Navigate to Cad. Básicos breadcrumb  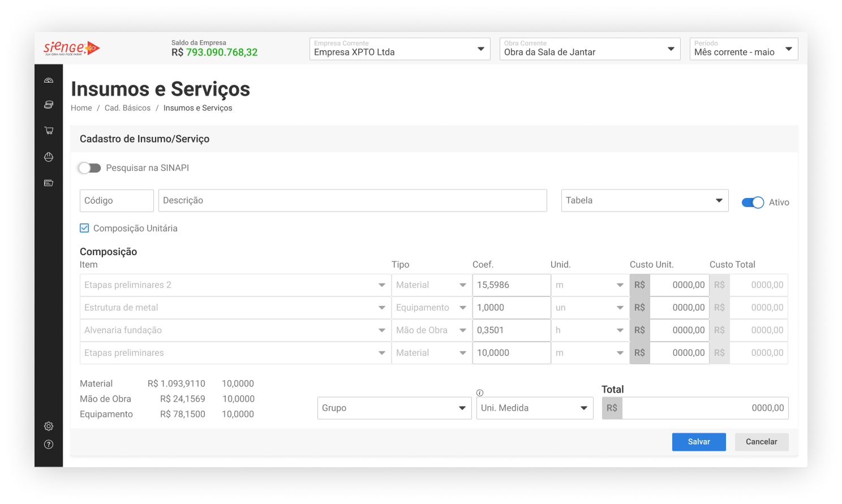pyautogui.click(x=127, y=108)
